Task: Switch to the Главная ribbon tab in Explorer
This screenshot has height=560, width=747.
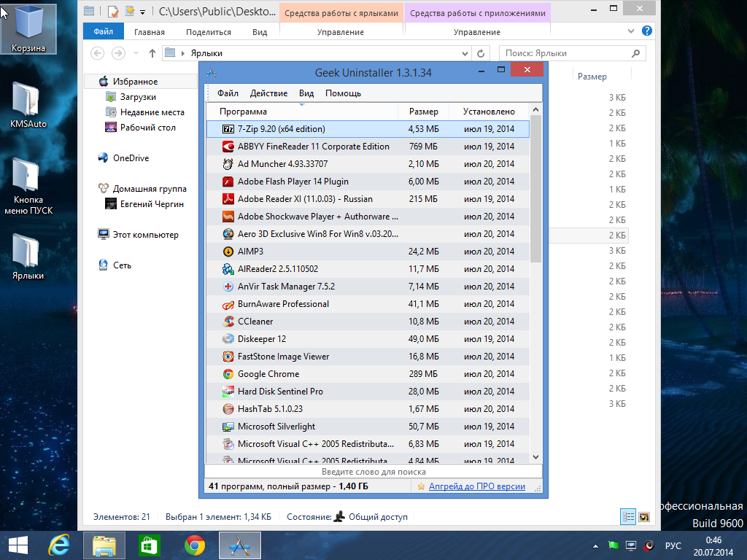Action: [149, 32]
